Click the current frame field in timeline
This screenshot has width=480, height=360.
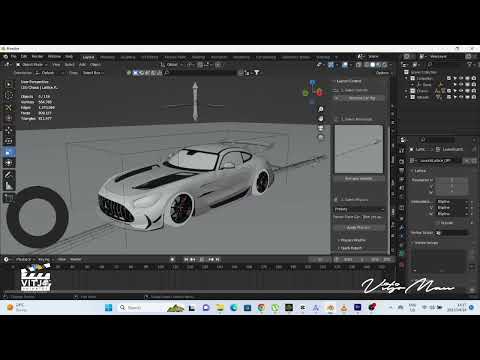tap(320, 259)
